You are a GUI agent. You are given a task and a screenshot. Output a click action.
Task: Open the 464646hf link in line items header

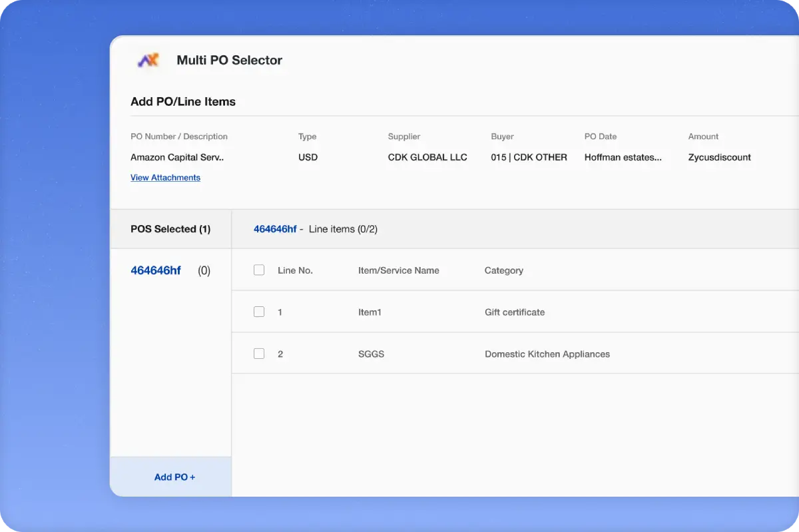click(275, 229)
